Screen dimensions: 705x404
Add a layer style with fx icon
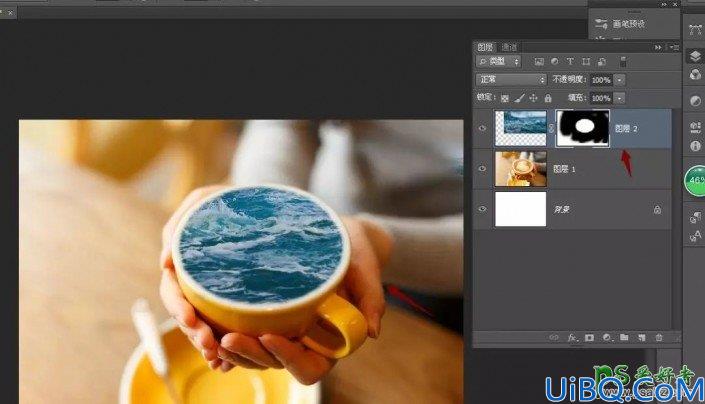(x=572, y=337)
